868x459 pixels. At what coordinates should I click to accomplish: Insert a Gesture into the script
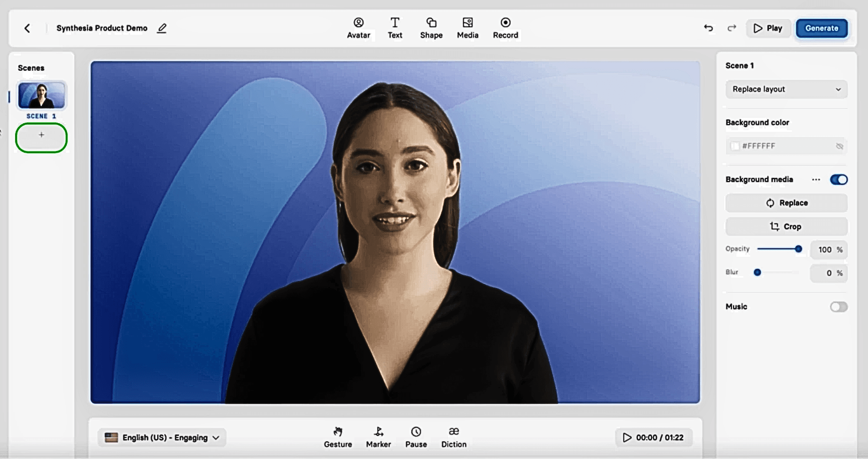338,437
